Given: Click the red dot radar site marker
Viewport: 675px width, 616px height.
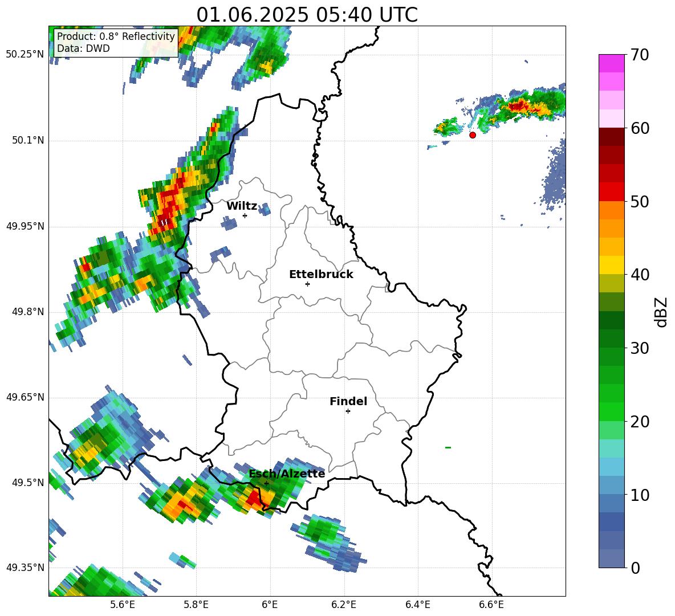Looking at the screenshot, I should click(473, 135).
